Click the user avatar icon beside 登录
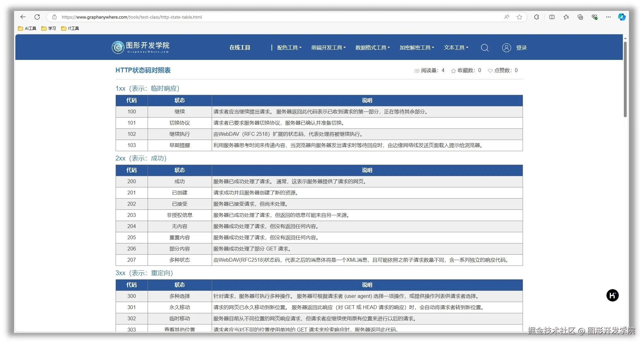 (506, 47)
